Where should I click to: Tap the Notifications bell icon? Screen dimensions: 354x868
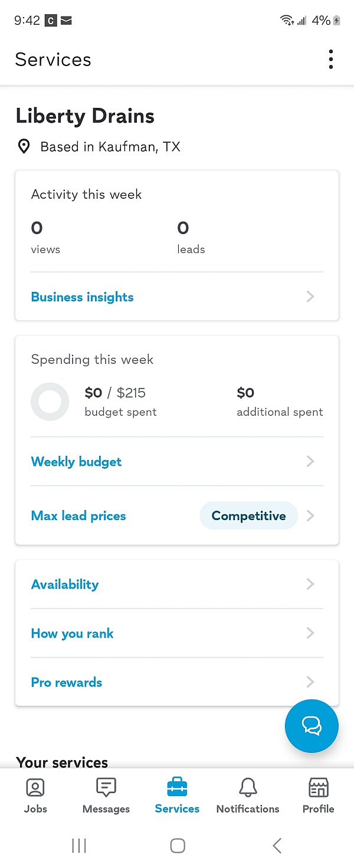(248, 787)
